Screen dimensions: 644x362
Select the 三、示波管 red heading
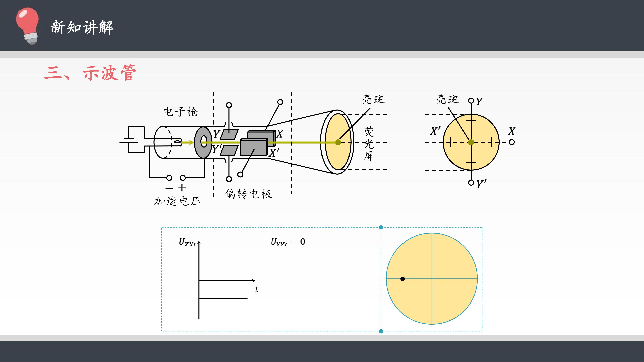pyautogui.click(x=90, y=73)
